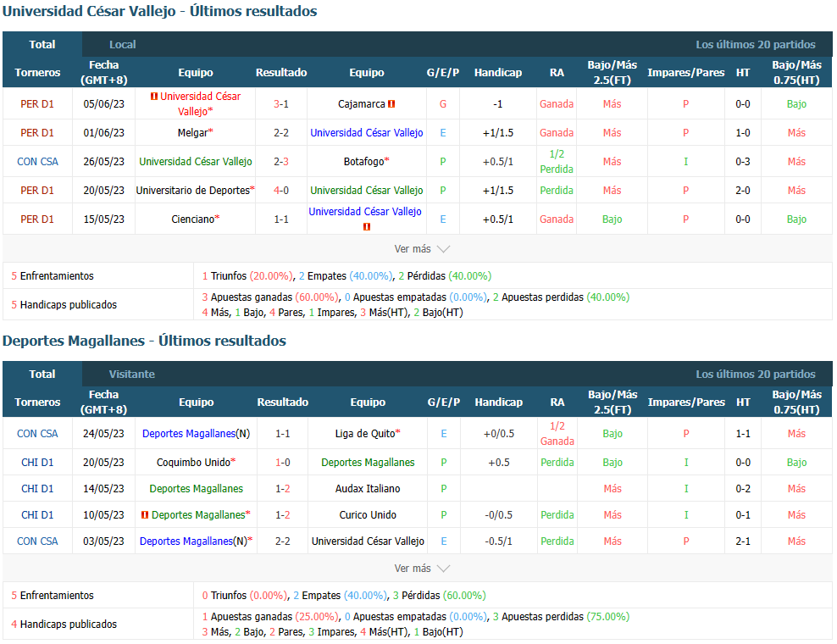The height and width of the screenshot is (644, 837).
Task: Click red card icon in the Cienciano match row
Action: pos(367,227)
